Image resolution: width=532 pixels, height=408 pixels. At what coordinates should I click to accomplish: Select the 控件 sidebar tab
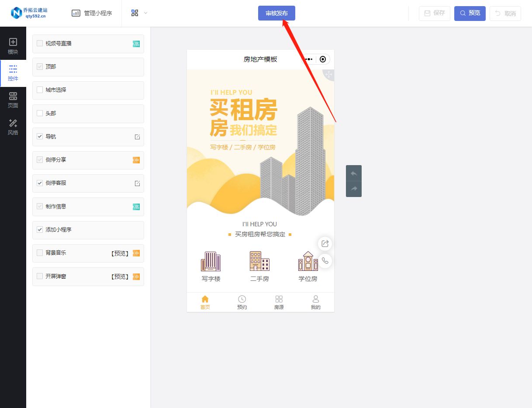(x=13, y=73)
